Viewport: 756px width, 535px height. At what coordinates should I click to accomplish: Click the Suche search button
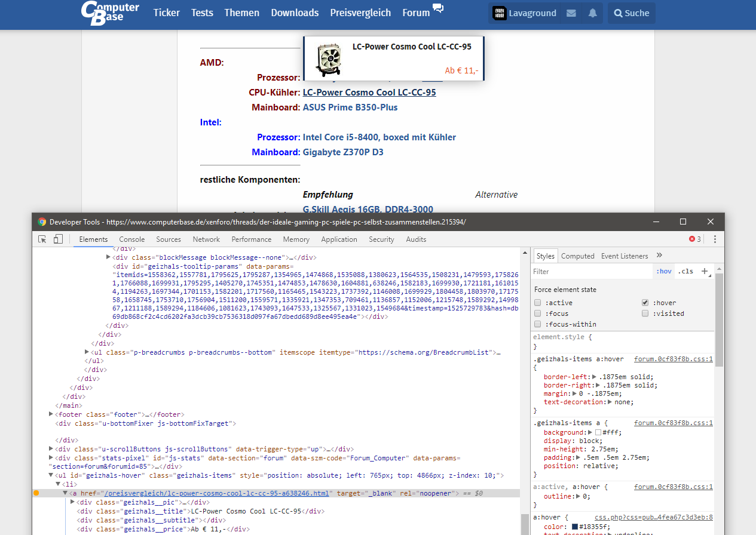pyautogui.click(x=632, y=13)
